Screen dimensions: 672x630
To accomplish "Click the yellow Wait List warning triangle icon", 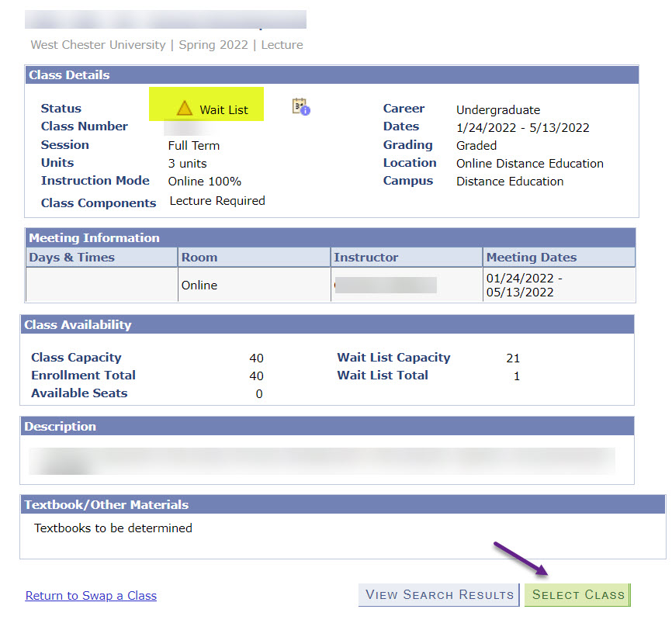I will [184, 109].
